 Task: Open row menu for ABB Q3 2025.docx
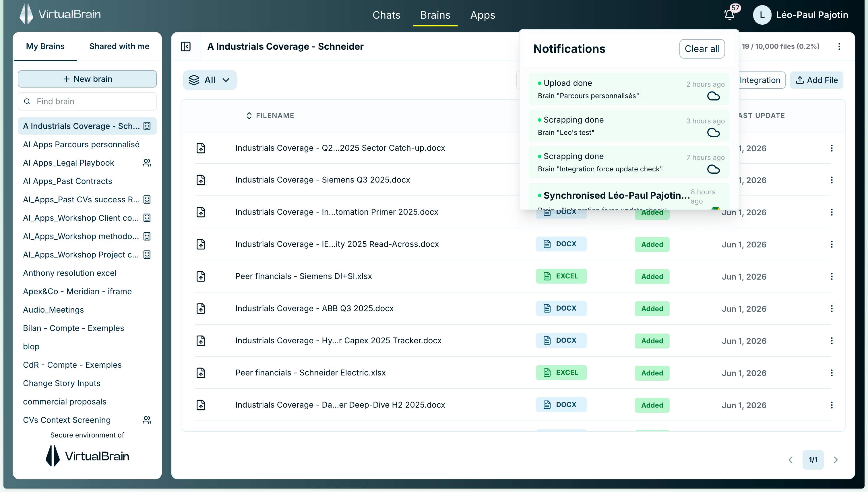[832, 309]
